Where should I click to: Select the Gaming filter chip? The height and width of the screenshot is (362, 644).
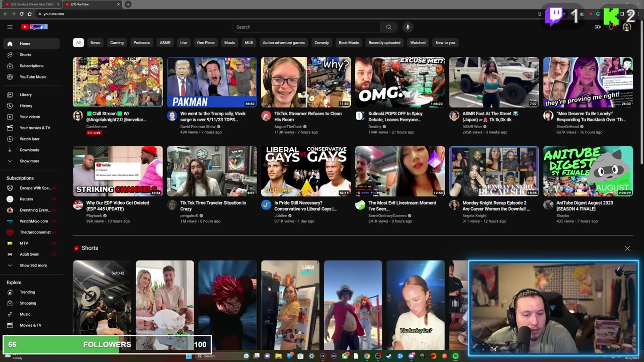click(x=117, y=43)
